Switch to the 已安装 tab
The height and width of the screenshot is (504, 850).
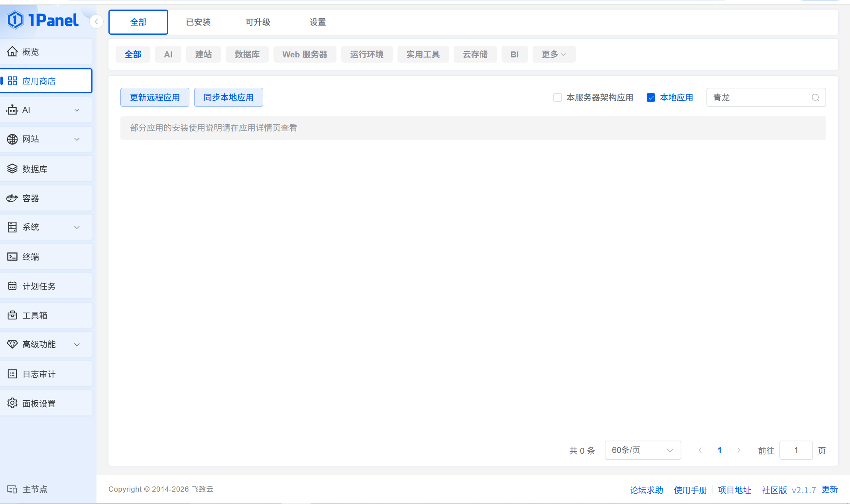coord(198,22)
